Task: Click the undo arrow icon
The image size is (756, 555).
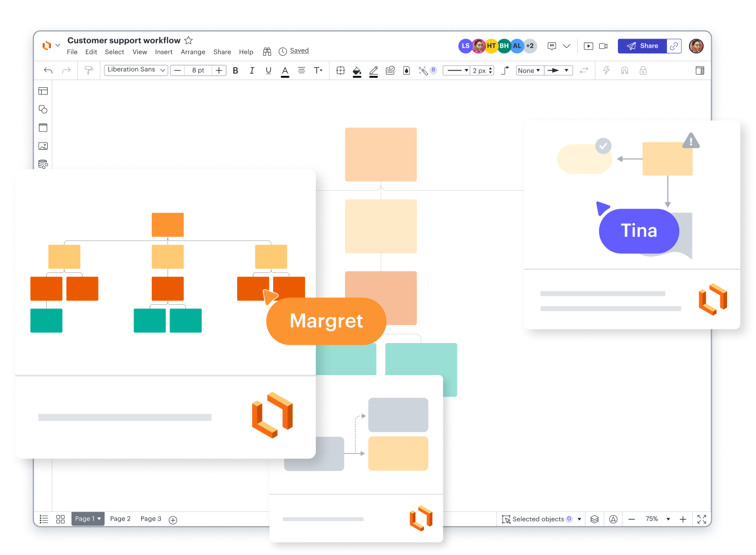Action: pos(48,71)
